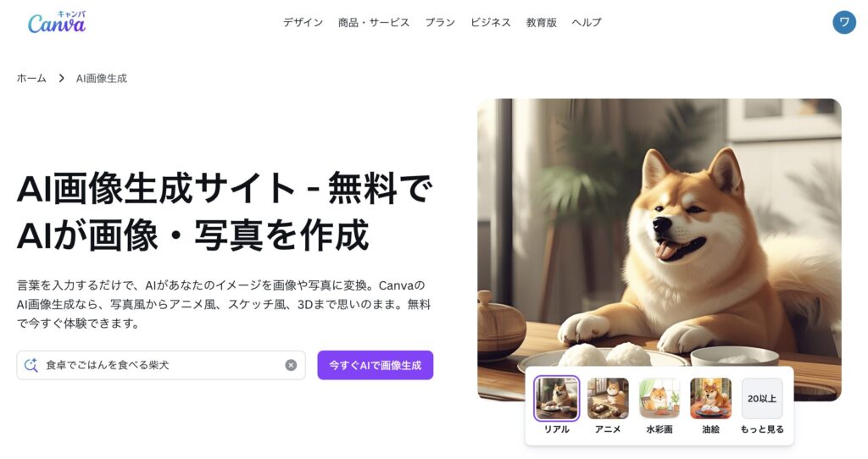Screen dimensions: 868x459
Task: Open the 商品・サービス menu
Action: click(374, 22)
